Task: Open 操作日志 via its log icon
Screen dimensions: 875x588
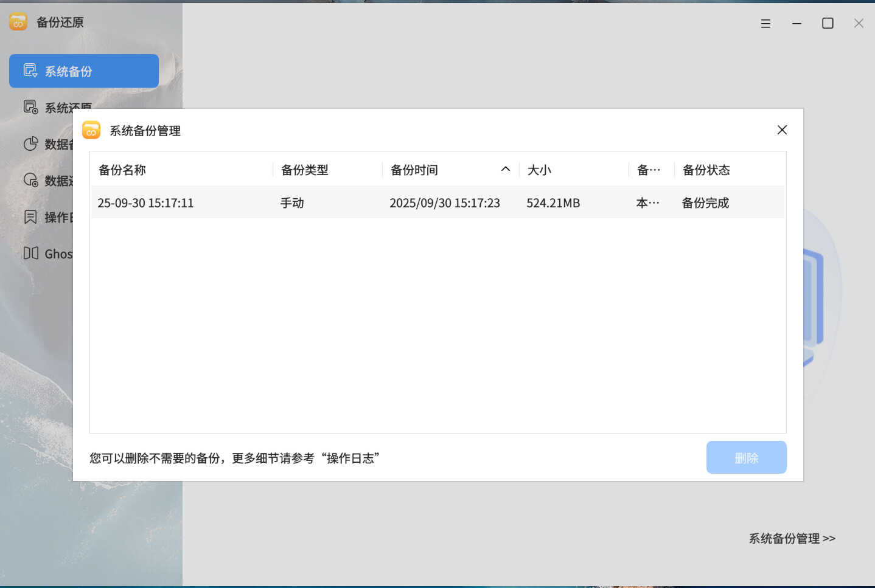Action: click(30, 217)
